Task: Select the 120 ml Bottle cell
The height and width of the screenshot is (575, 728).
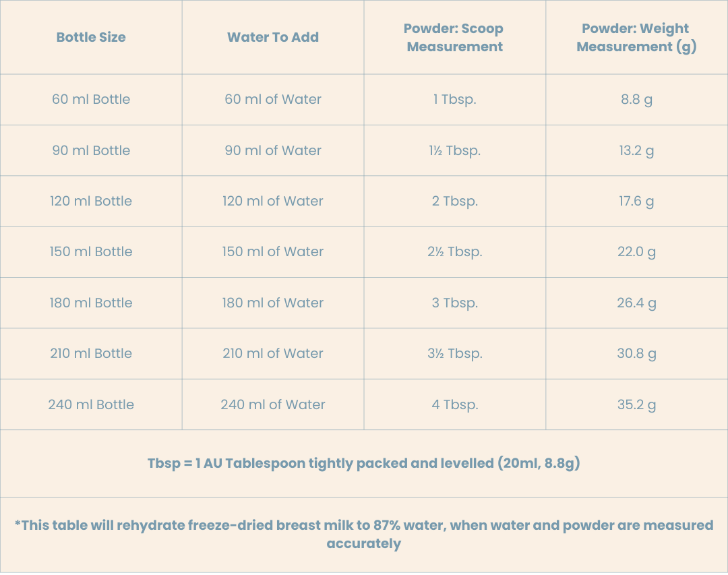Action: tap(91, 201)
